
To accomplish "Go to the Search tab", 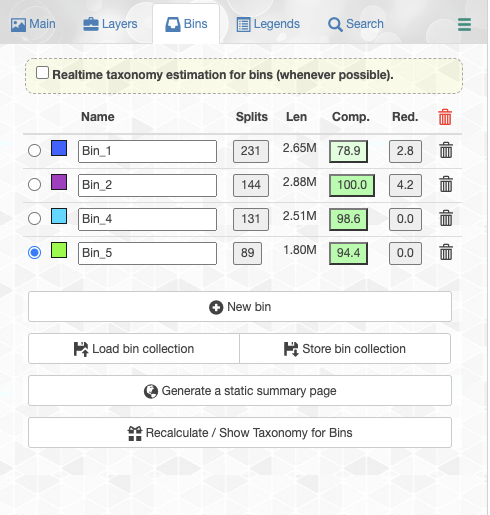I will click(x=356, y=24).
